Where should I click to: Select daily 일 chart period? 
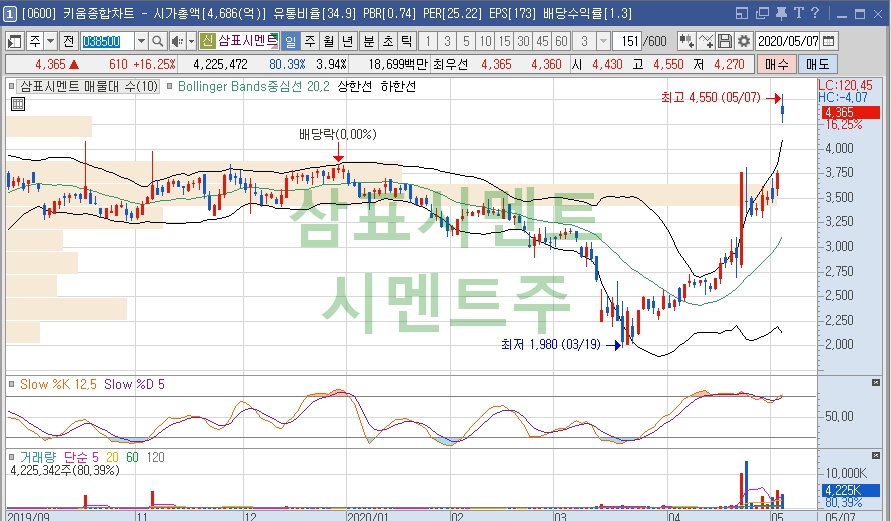[x=290, y=41]
